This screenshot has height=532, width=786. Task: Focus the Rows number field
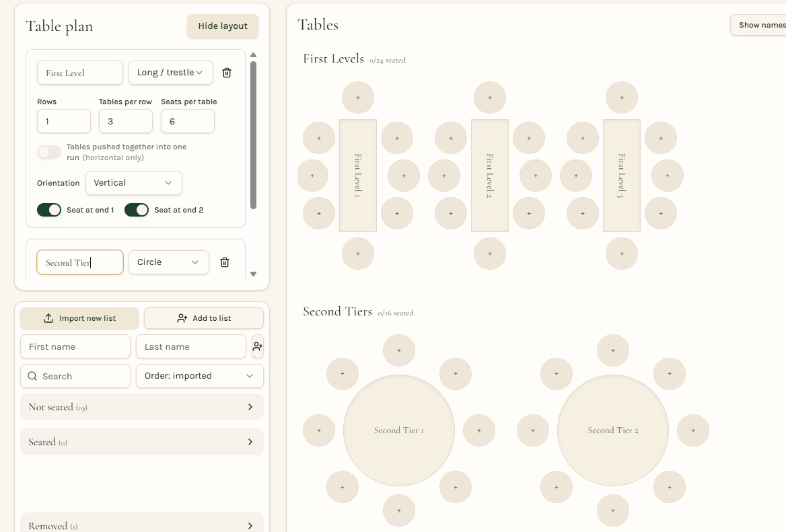point(64,121)
